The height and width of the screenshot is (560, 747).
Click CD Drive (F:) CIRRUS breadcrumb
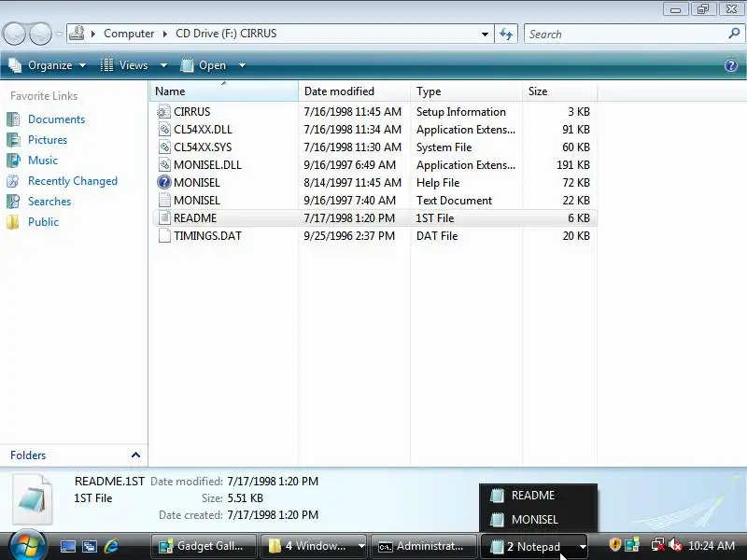coord(226,34)
